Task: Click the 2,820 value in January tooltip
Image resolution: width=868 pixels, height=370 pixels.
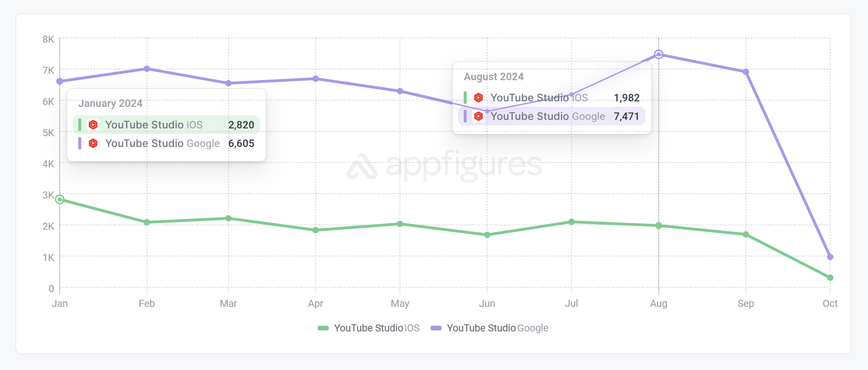Action: 241,125
